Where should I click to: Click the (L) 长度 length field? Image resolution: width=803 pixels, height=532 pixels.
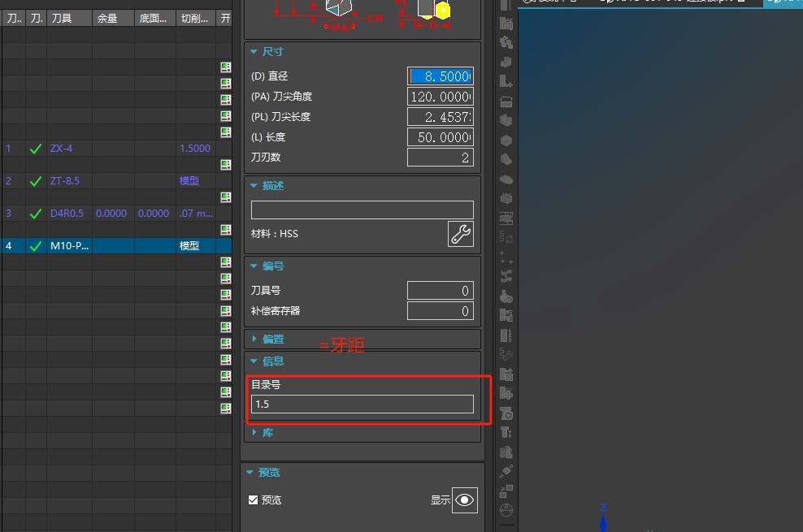click(x=441, y=137)
